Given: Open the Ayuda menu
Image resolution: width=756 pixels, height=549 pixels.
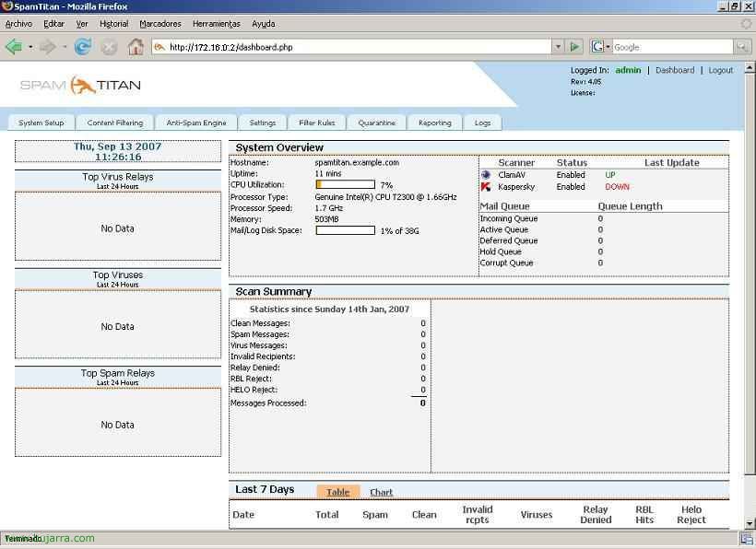Looking at the screenshot, I should pyautogui.click(x=264, y=24).
